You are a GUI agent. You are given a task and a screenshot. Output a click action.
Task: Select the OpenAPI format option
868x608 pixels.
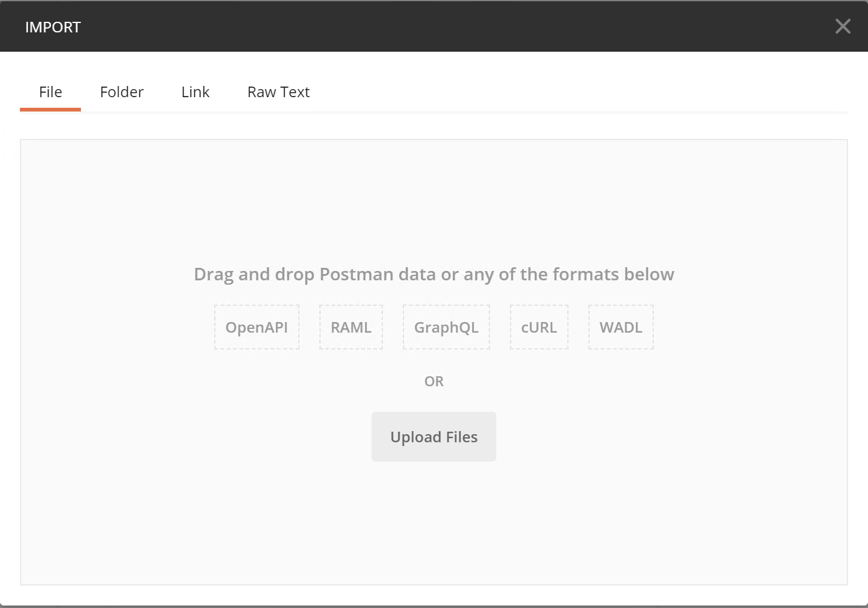coord(257,326)
